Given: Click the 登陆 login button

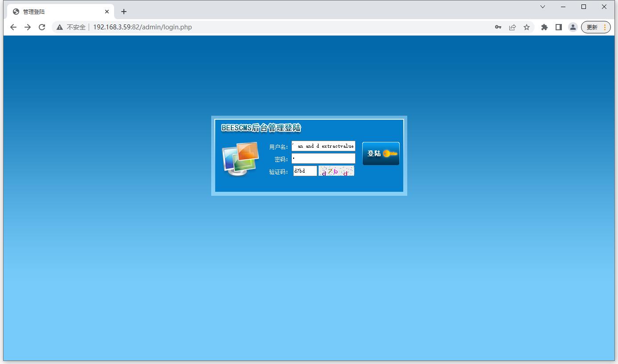Looking at the screenshot, I should click(381, 154).
